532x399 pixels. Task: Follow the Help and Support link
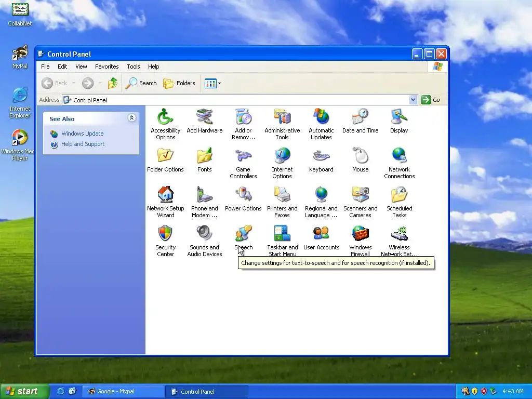83,144
